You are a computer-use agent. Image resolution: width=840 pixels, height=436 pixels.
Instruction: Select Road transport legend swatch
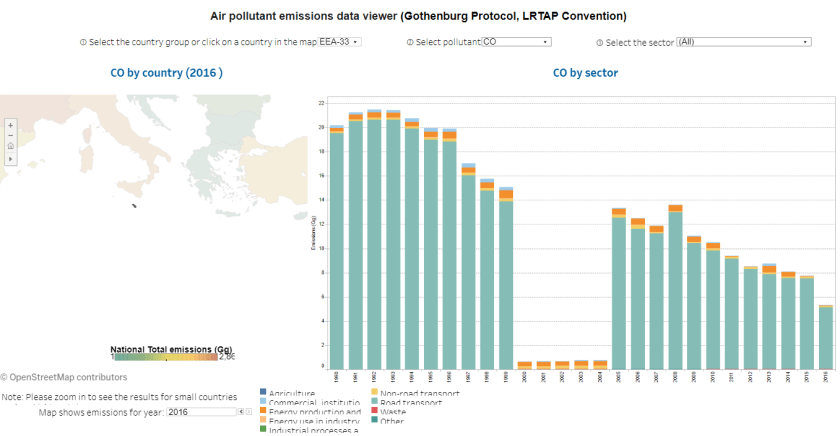[x=376, y=403]
